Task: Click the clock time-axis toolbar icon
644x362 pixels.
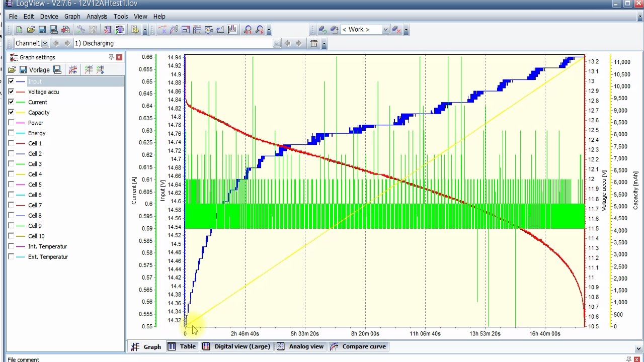Action: pyautogui.click(x=209, y=30)
